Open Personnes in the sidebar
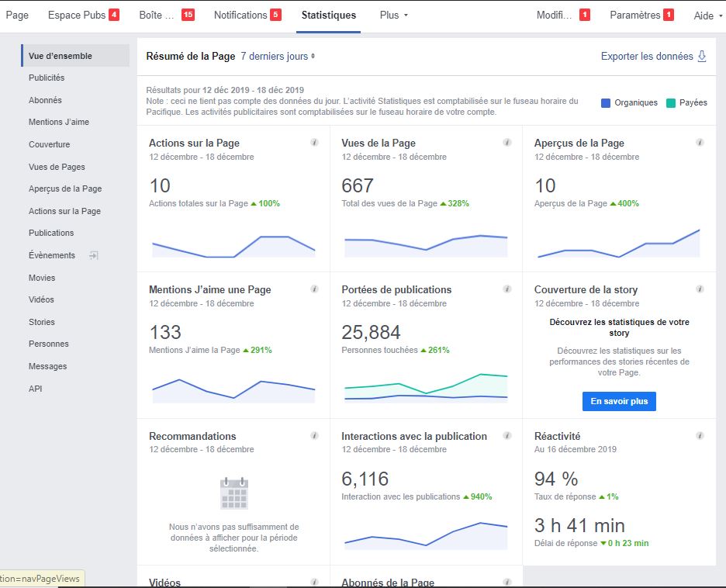Screen dimensions: 726x588 click(x=49, y=344)
